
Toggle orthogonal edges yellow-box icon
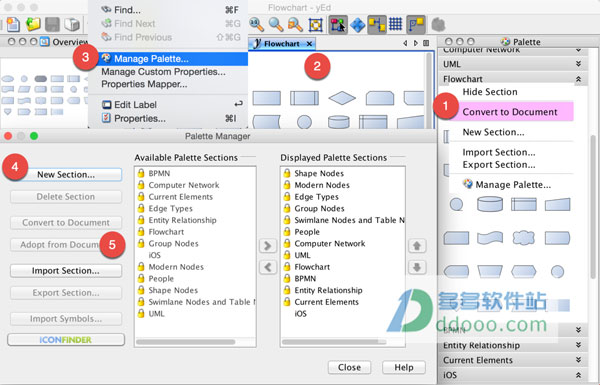tap(377, 25)
